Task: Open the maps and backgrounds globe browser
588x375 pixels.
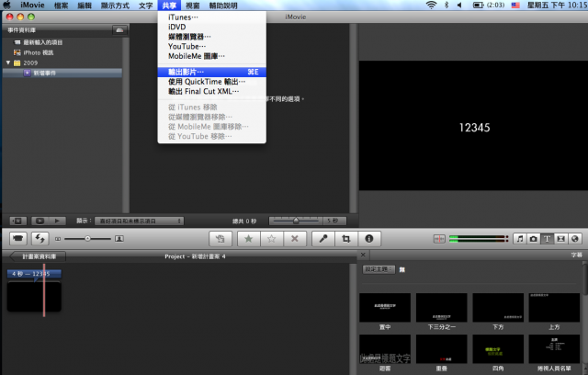Action: pyautogui.click(x=575, y=239)
